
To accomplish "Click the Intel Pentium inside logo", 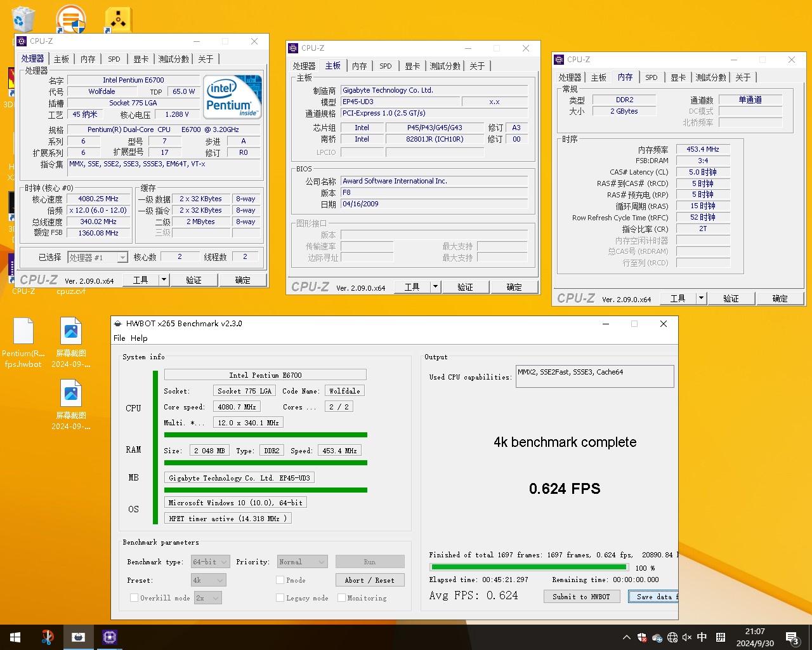I will coord(233,97).
